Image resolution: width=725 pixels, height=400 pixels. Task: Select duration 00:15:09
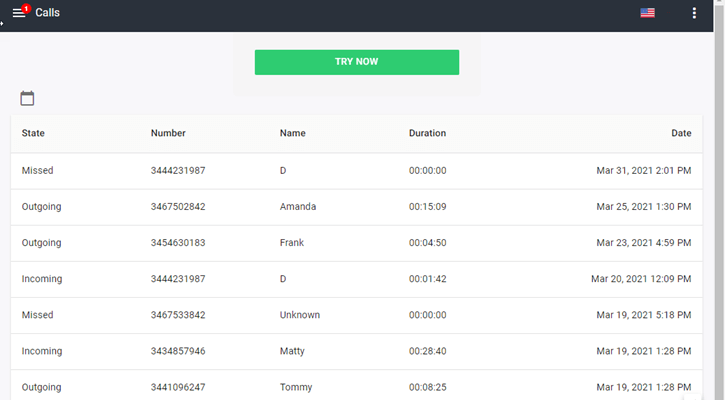(428, 207)
